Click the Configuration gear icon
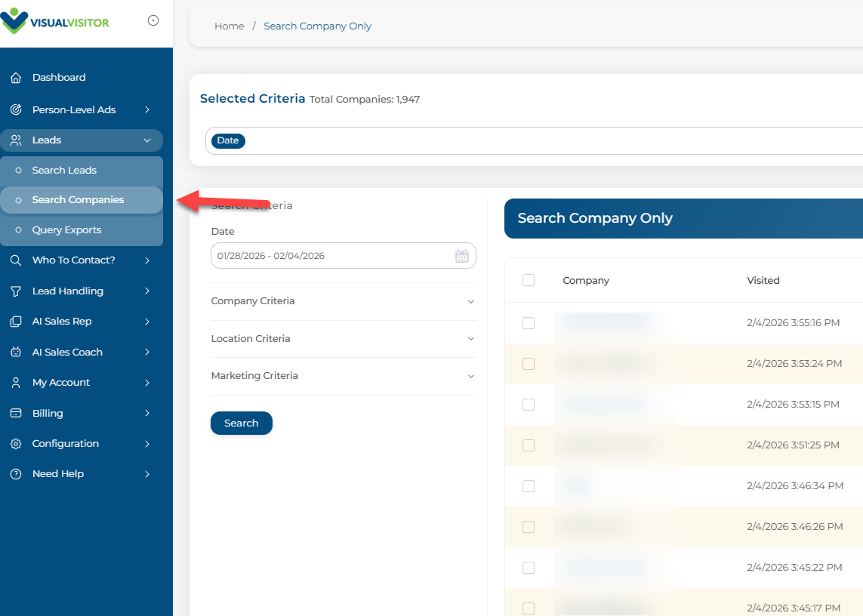Screen dimensions: 863x616 [16, 444]
